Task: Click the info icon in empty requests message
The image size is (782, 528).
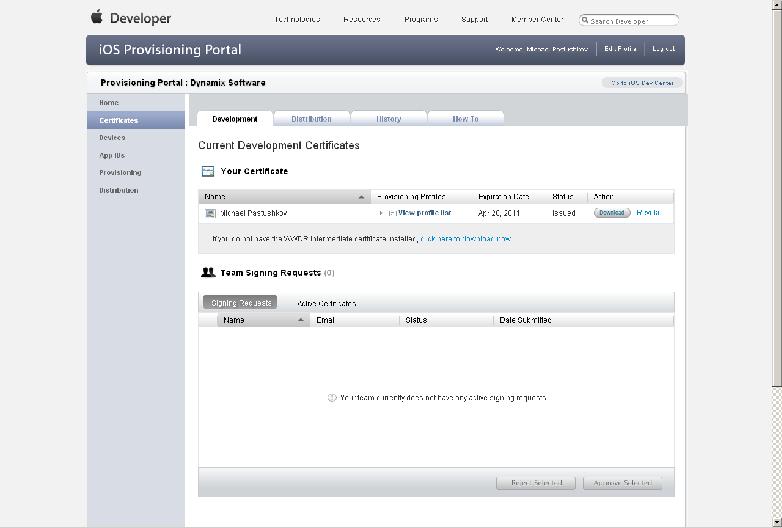Action: 332,398
